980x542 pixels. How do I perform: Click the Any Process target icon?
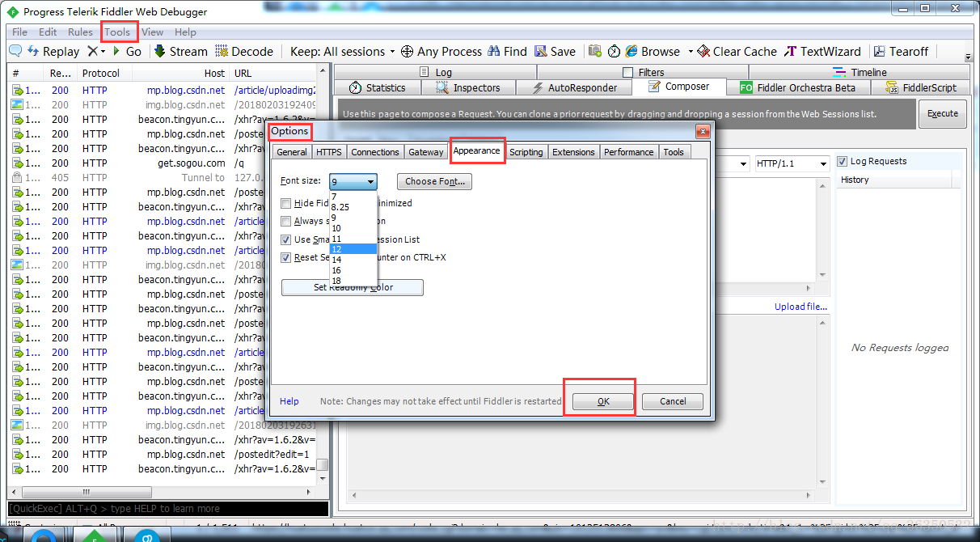[x=408, y=51]
